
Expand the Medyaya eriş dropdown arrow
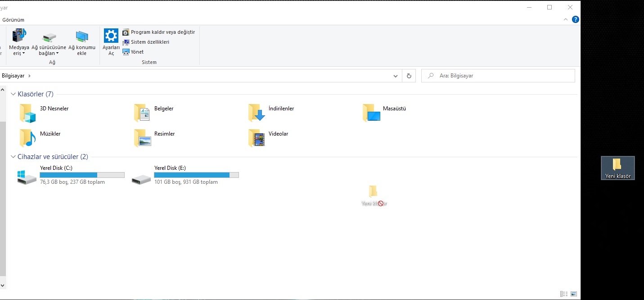pos(24,53)
